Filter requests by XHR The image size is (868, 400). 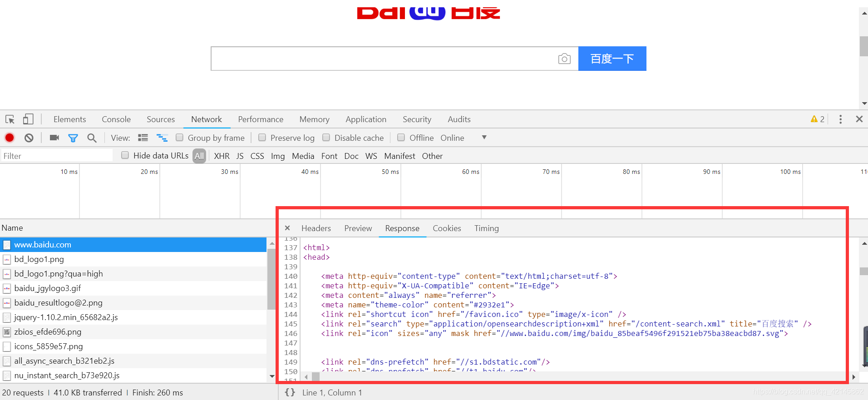coord(222,156)
